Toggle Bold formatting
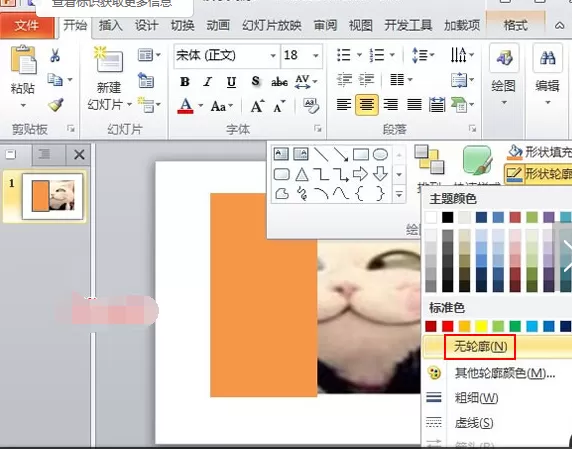The width and height of the screenshot is (572, 449). click(x=185, y=82)
